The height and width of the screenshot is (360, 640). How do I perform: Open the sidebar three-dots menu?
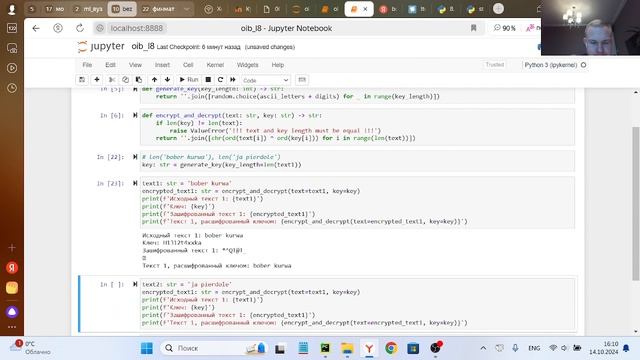pos(12,327)
